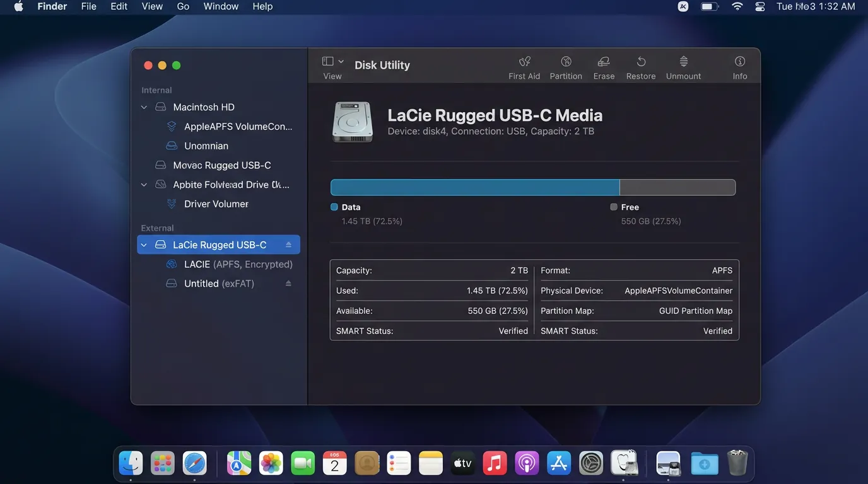Select AppleAPFS VolumeCon... container

click(x=218, y=127)
